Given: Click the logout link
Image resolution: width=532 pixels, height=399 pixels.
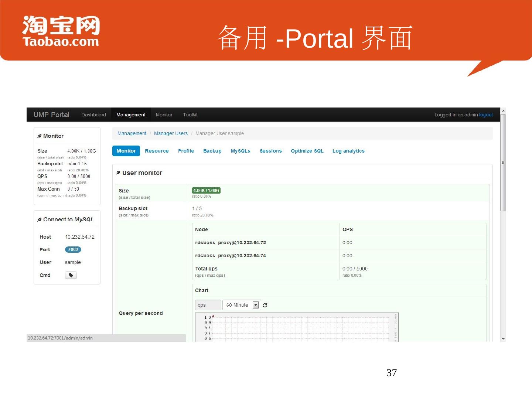Looking at the screenshot, I should click(x=486, y=115).
